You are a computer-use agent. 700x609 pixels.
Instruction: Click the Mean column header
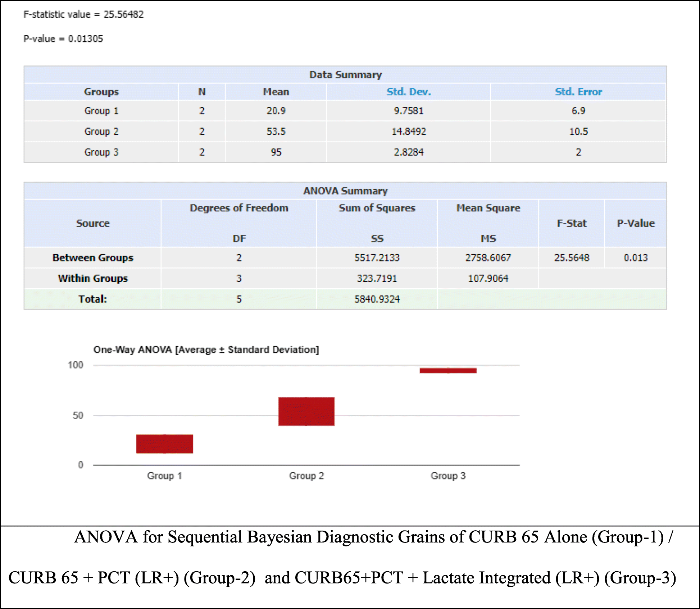[x=276, y=92]
